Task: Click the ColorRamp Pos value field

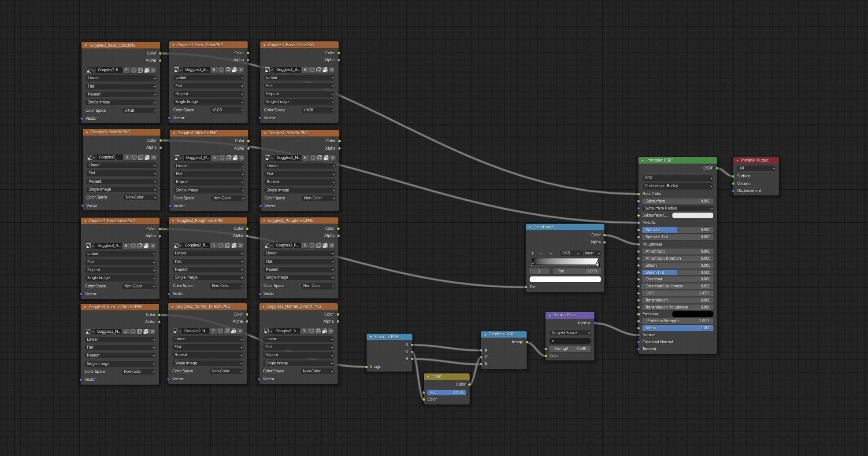Action: [577, 271]
